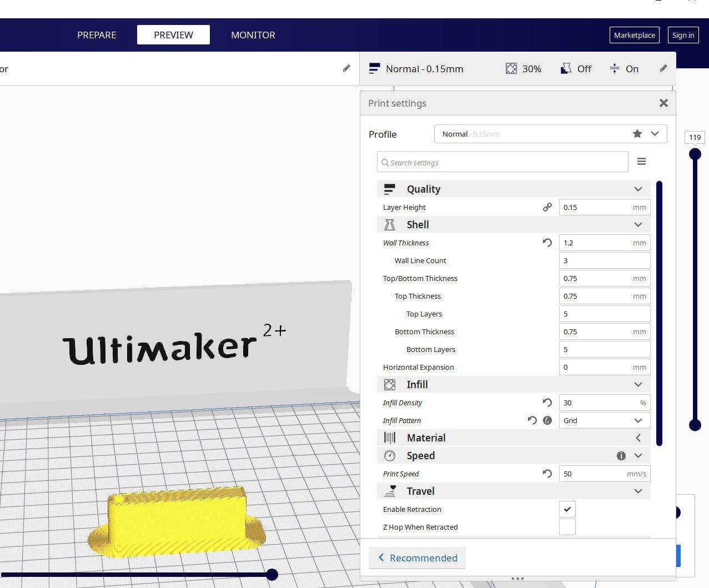Screen dimensions: 709x588
Task: Click the Layer Height input field
Action: tap(604, 207)
